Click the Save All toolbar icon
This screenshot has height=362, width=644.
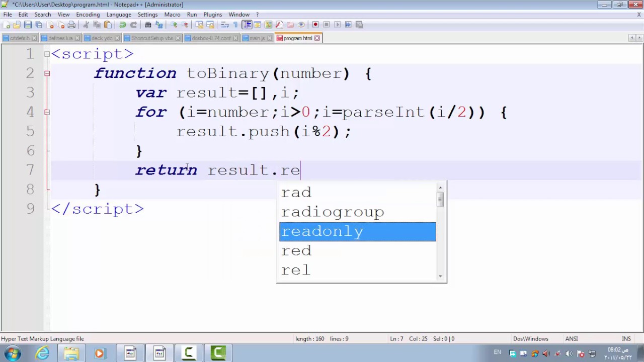click(39, 25)
